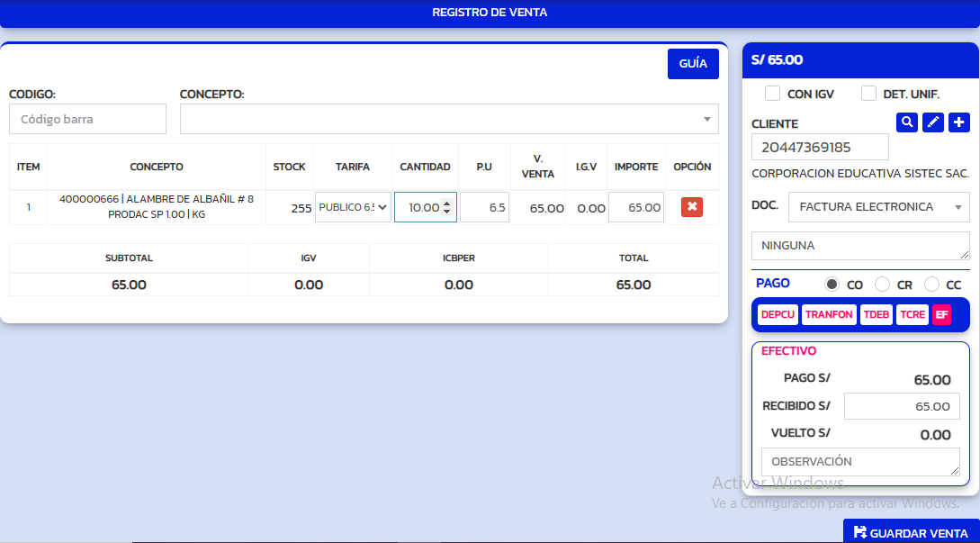
Task: Click the search client magnifier icon
Action: 907,122
